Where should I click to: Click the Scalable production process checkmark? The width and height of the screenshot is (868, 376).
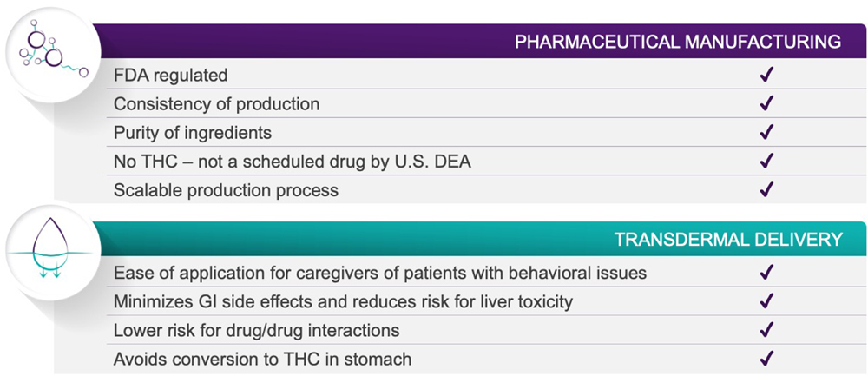click(766, 190)
